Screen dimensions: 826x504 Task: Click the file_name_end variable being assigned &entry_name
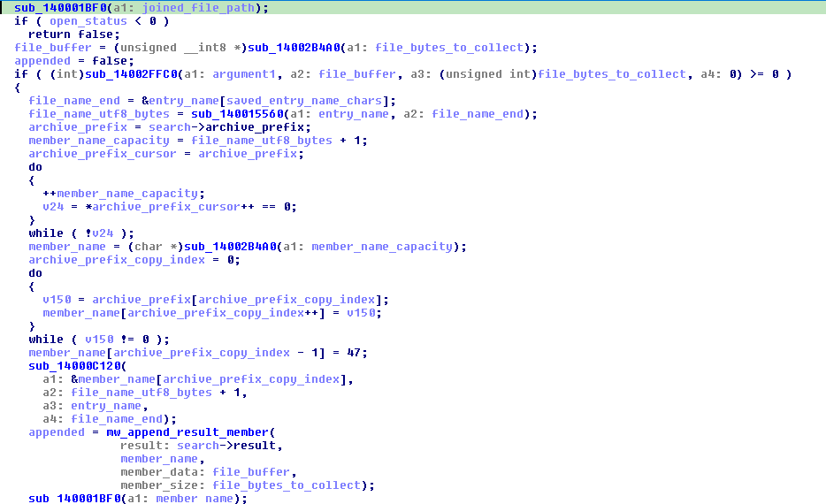coord(73,101)
